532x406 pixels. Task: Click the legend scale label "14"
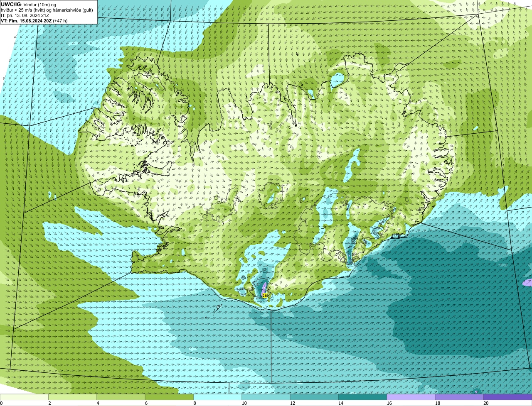(341, 403)
